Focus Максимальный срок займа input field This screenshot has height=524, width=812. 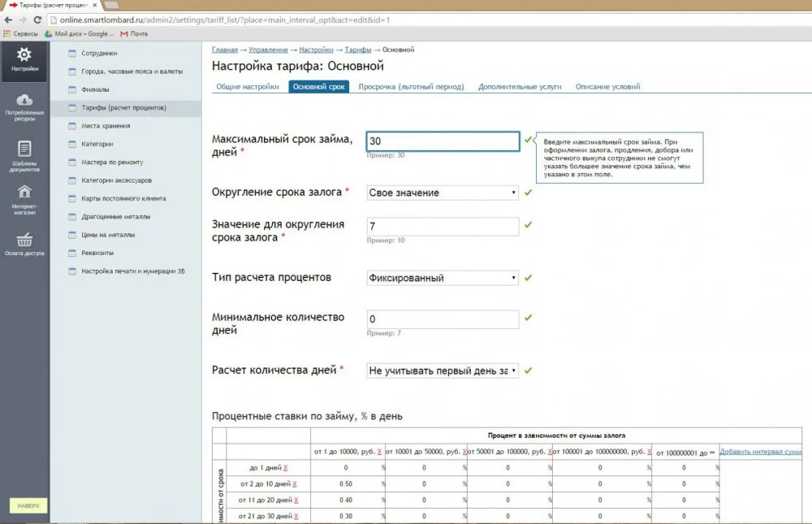point(443,141)
